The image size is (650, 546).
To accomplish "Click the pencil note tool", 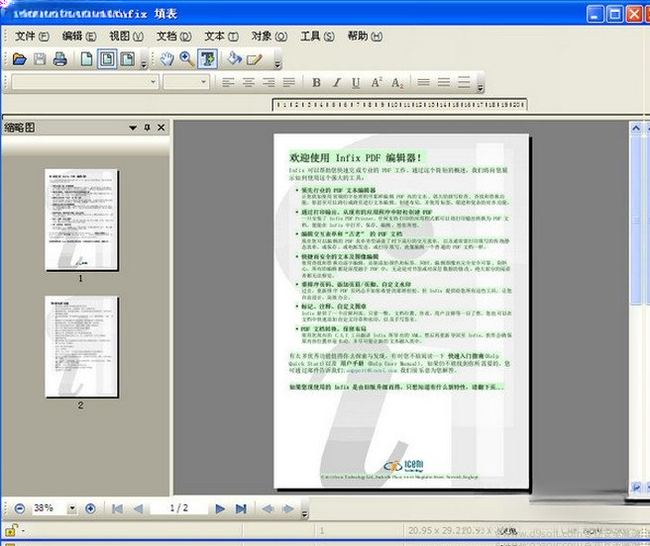I will click(255, 59).
